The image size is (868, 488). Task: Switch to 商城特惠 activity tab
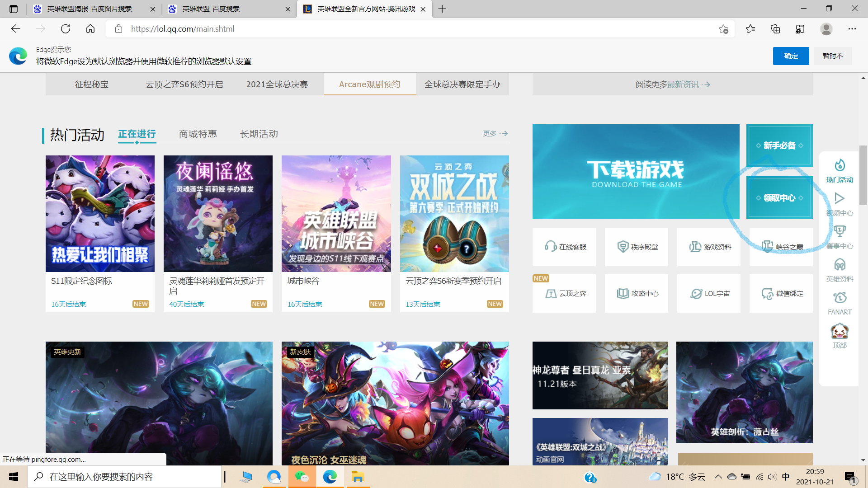pyautogui.click(x=198, y=134)
